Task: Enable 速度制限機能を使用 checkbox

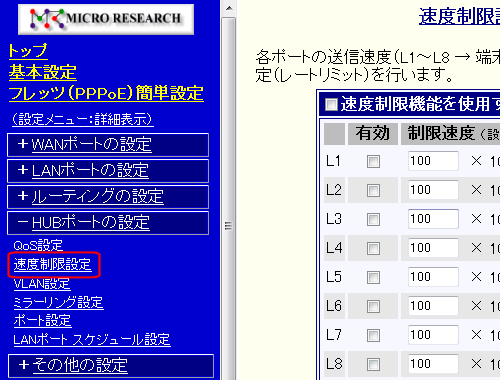Action: tap(331, 104)
